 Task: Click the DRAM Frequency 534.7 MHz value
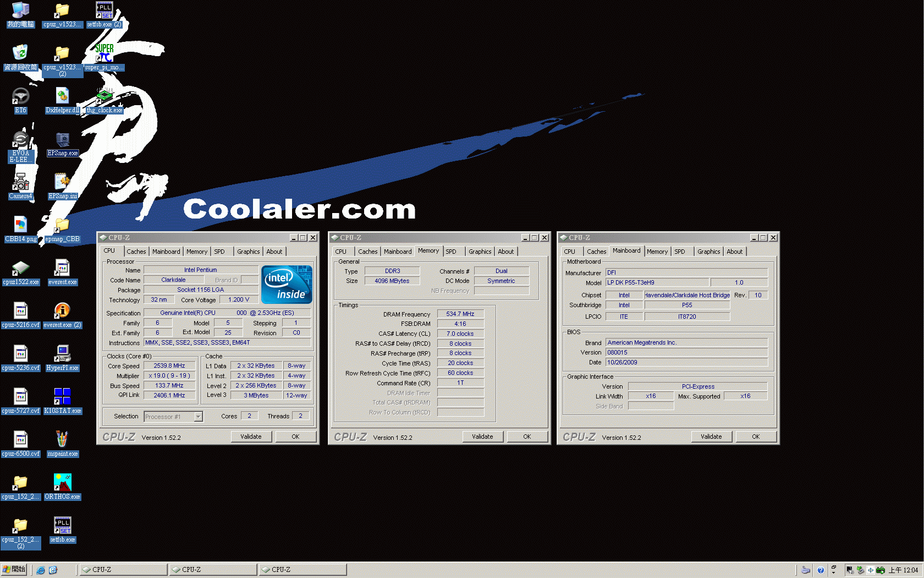(x=460, y=314)
